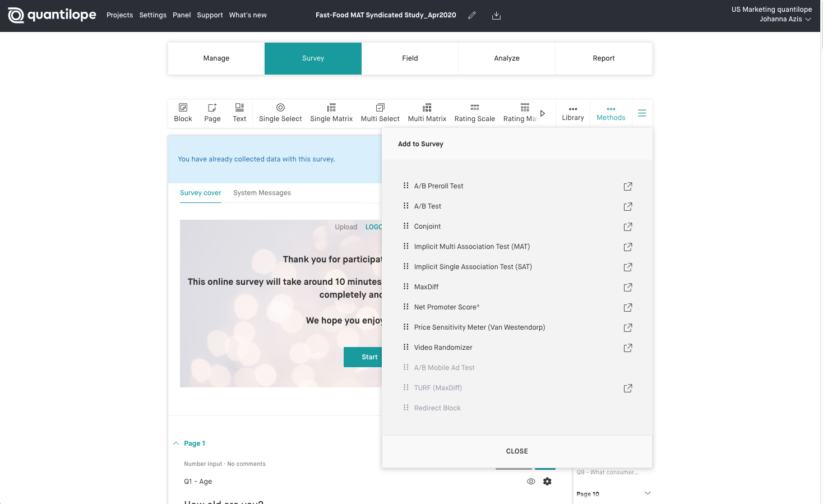This screenshot has width=823, height=504.
Task: Switch to the Analyze tab
Action: click(x=506, y=58)
